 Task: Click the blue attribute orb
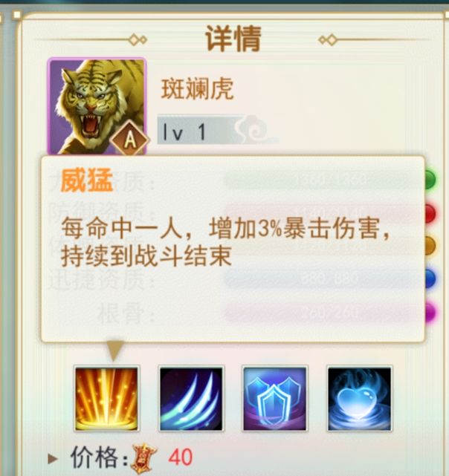[430, 278]
